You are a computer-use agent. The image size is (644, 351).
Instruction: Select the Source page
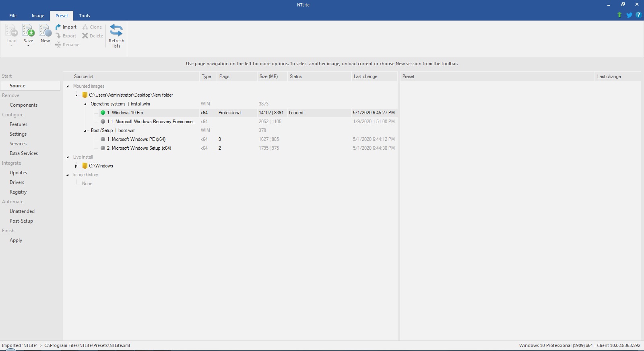30,86
